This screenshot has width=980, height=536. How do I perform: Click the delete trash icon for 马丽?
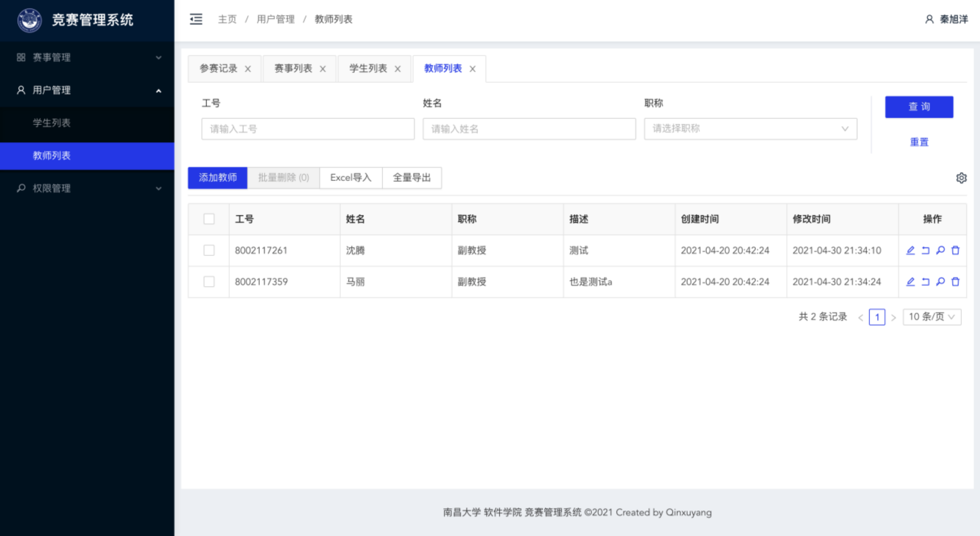point(955,282)
